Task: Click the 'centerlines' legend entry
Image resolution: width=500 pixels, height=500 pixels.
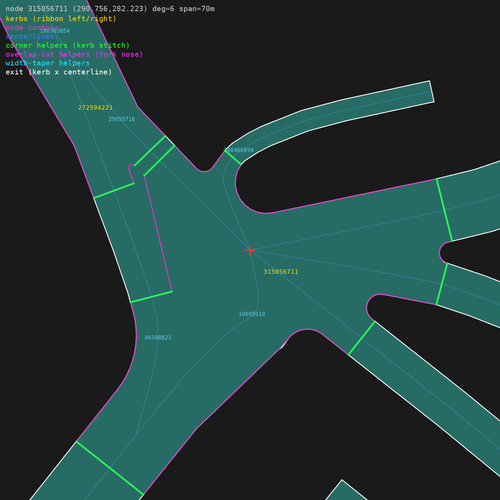Action: [30, 36]
